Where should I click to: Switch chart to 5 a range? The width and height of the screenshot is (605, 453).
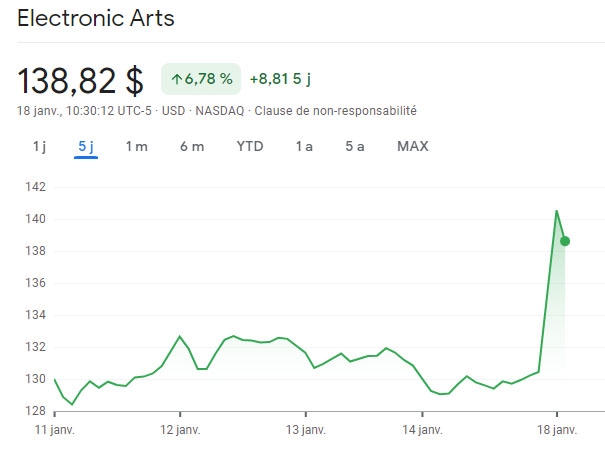[x=355, y=147]
